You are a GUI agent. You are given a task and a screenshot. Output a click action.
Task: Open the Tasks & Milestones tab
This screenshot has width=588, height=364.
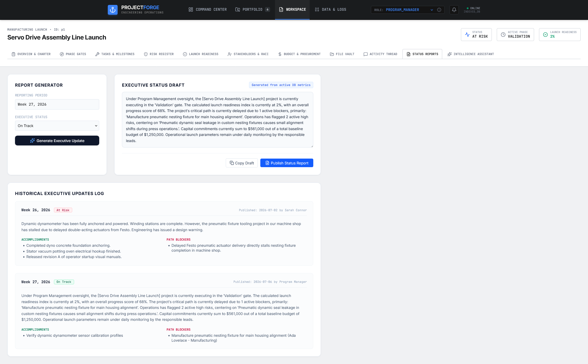(115, 54)
